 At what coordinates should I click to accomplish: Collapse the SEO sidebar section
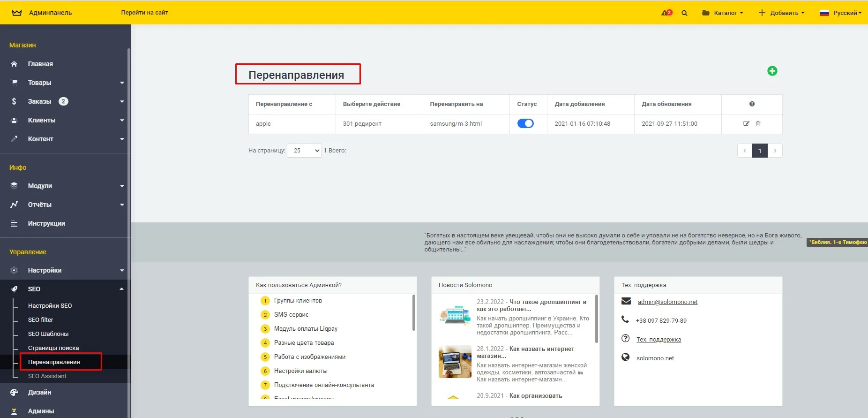click(x=122, y=289)
